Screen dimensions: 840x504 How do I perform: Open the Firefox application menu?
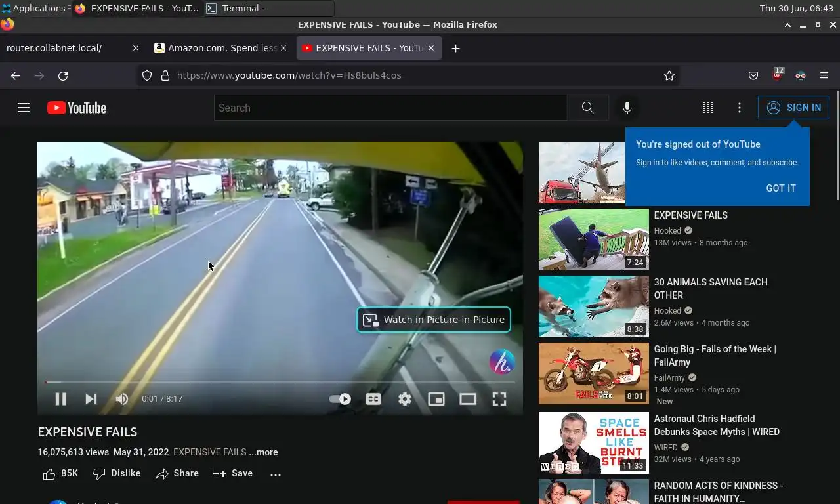tap(824, 75)
